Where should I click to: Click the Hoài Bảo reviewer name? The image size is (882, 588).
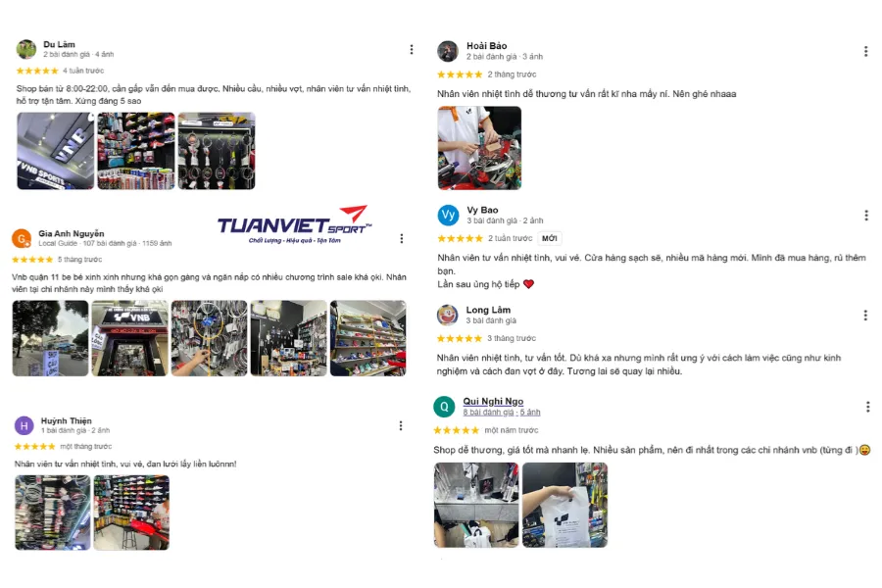[486, 46]
